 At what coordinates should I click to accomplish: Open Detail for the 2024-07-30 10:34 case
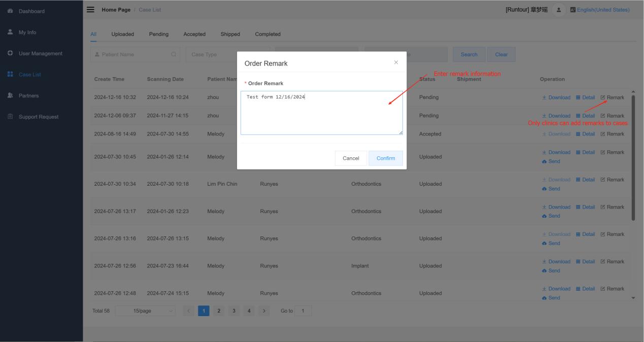[586, 180]
